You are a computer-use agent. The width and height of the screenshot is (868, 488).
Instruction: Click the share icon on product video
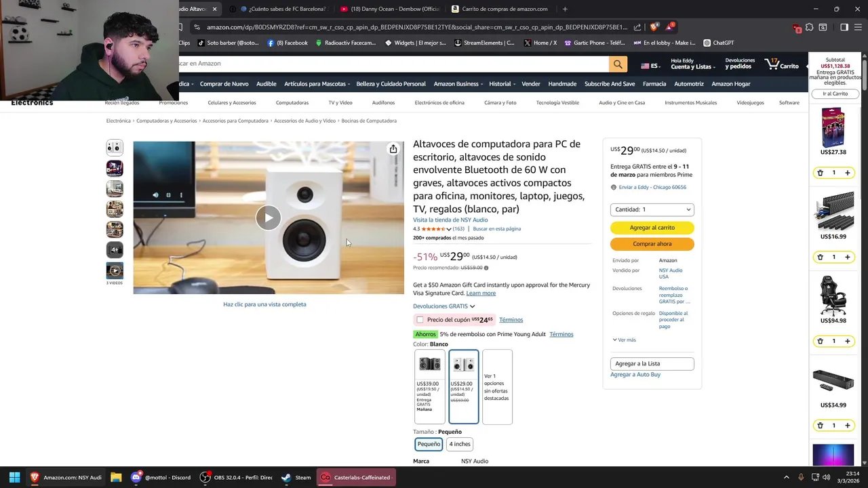click(393, 149)
